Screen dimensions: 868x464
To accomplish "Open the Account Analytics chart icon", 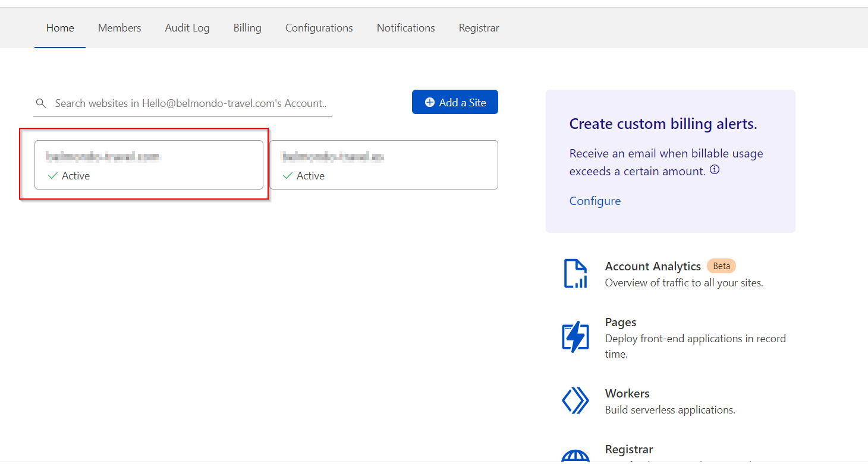I will [x=575, y=274].
